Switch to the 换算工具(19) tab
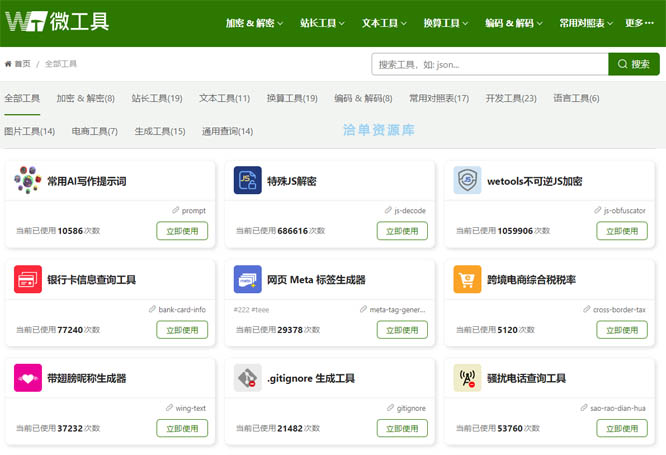 292,99
